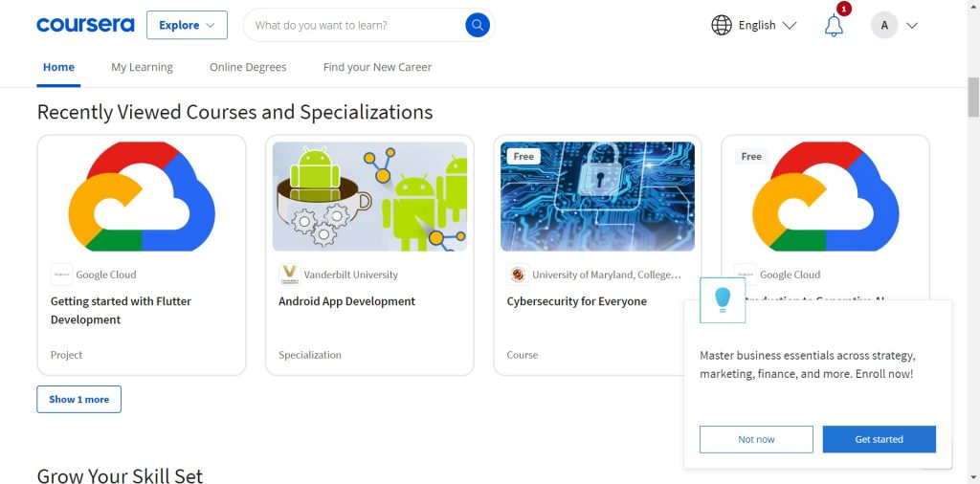Image resolution: width=980 pixels, height=484 pixels.
Task: Click the search input field
Action: click(x=354, y=25)
